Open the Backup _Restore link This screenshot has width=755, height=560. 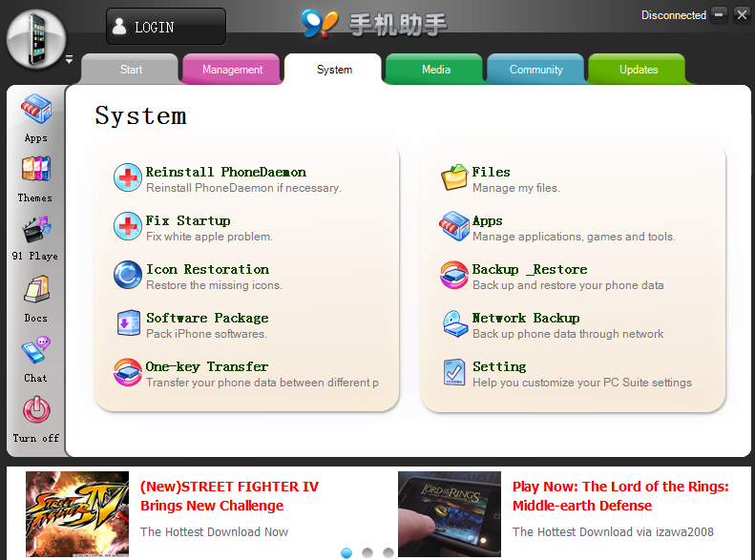tap(530, 269)
